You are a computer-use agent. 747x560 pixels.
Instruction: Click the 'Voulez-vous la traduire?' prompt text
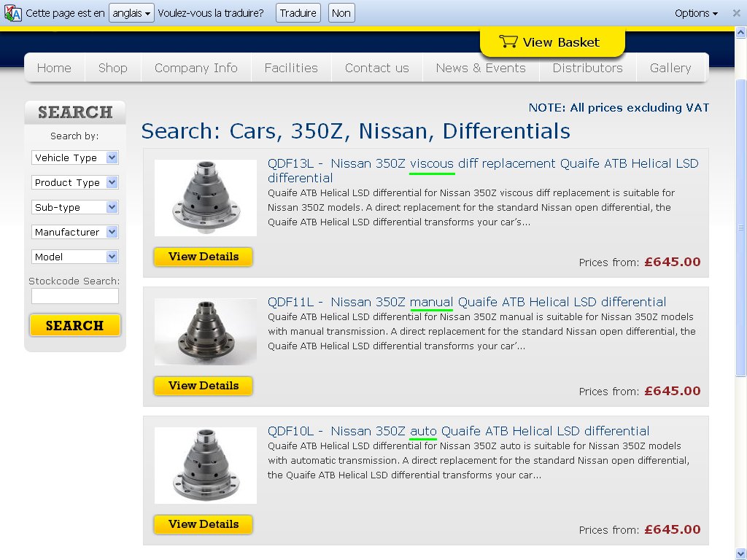(x=211, y=13)
